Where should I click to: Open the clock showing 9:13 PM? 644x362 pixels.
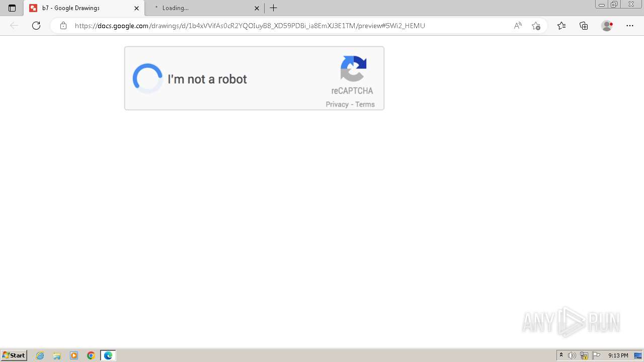click(x=618, y=355)
